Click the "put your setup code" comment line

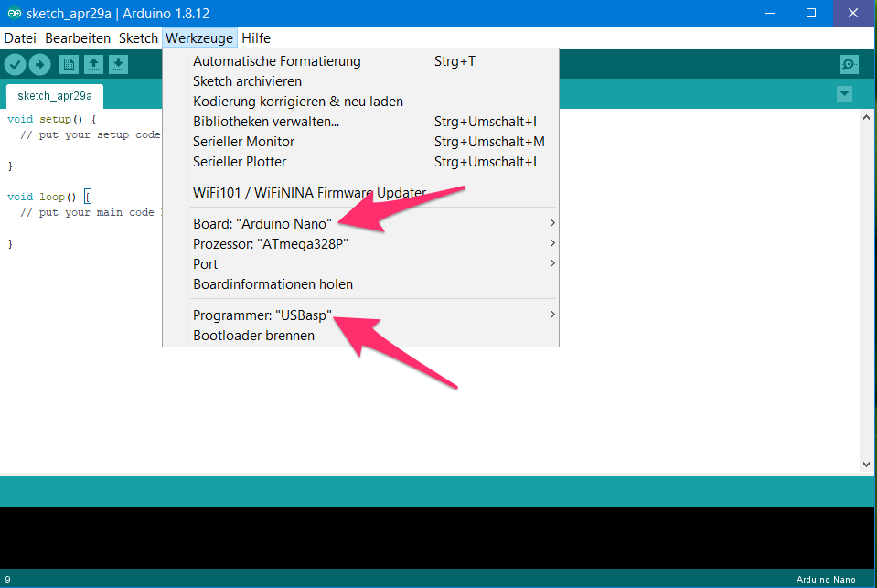tap(90, 134)
